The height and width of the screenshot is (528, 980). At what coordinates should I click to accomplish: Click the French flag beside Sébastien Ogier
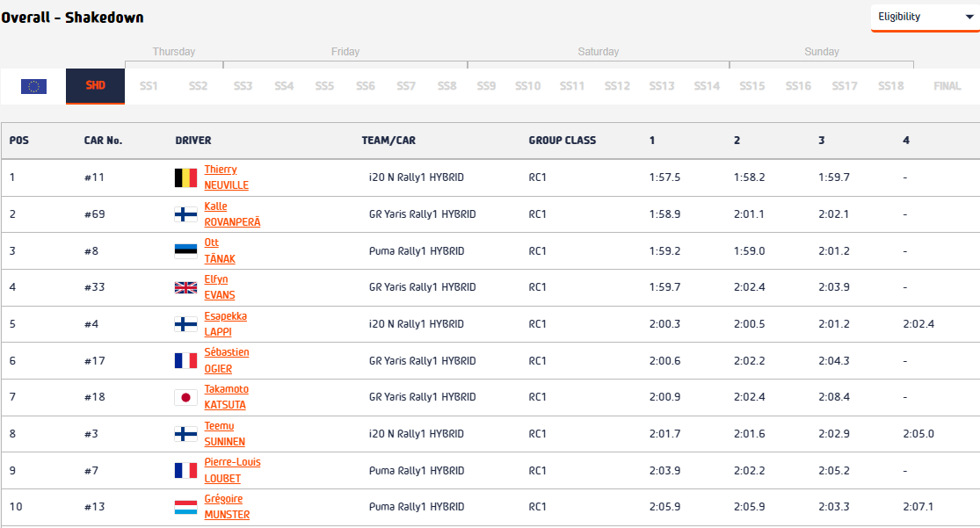click(x=185, y=360)
